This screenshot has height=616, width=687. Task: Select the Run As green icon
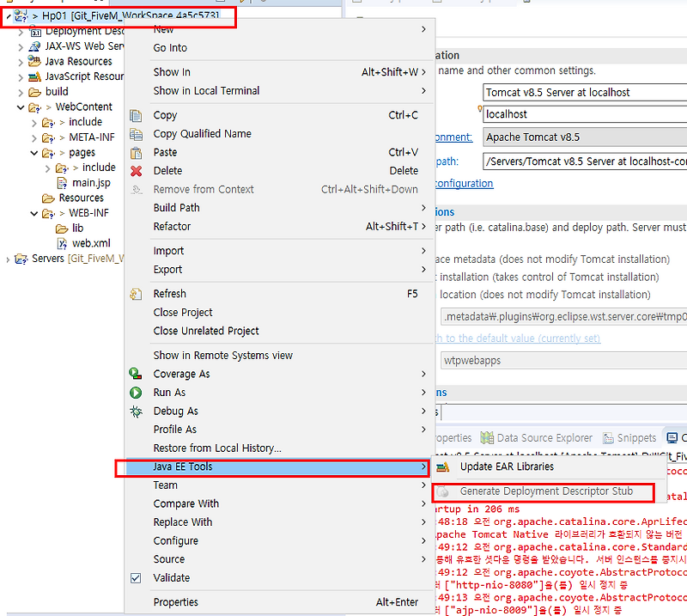pos(135,392)
